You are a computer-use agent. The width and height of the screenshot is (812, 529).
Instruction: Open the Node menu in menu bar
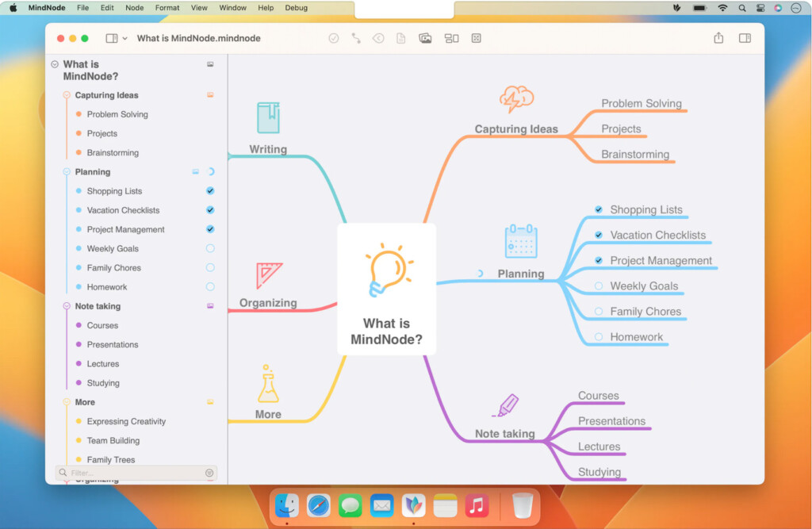(135, 8)
